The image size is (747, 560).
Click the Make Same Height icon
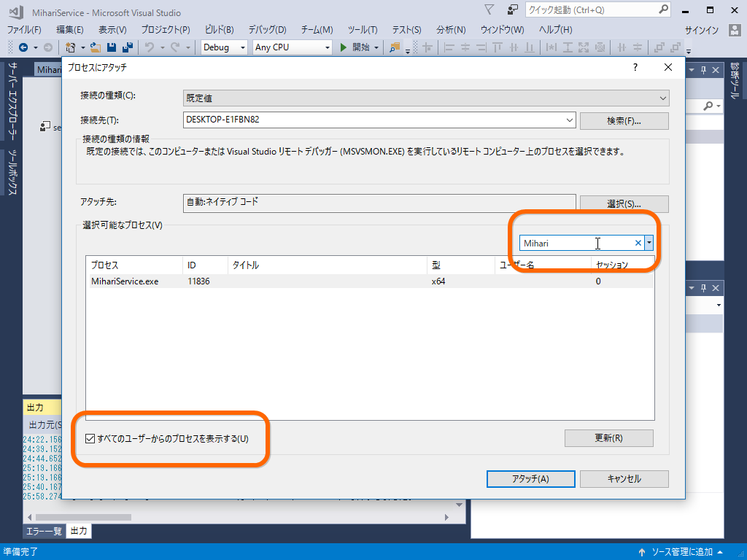[568, 47]
